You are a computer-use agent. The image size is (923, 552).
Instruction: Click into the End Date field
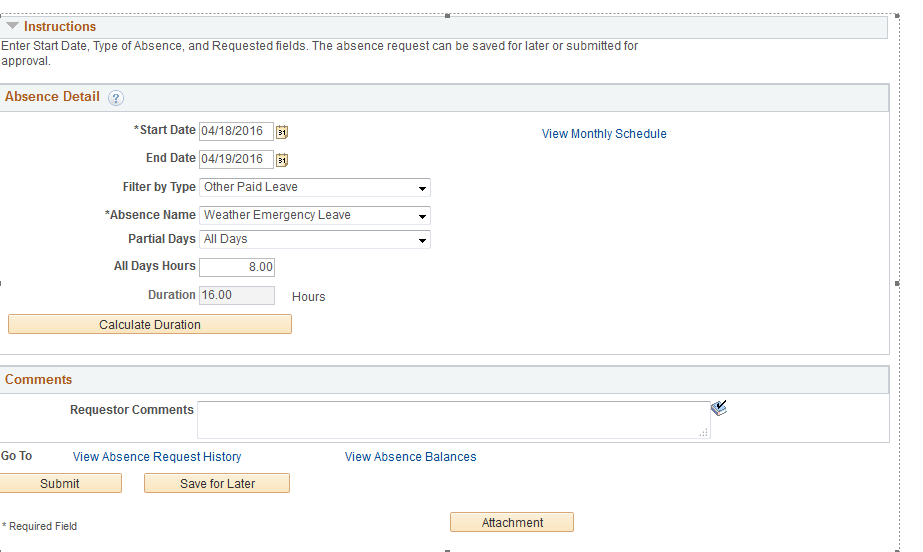(236, 159)
